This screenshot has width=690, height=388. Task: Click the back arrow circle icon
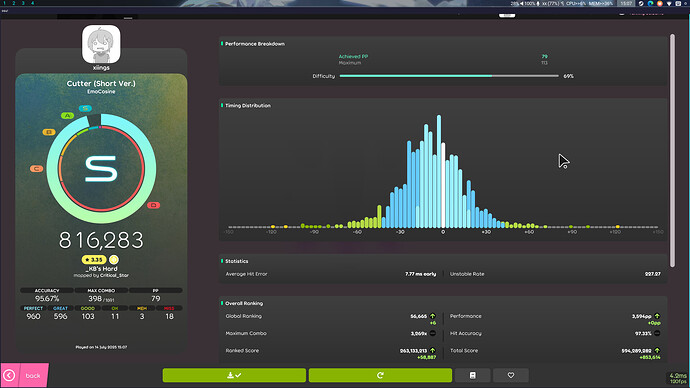pos(9,375)
